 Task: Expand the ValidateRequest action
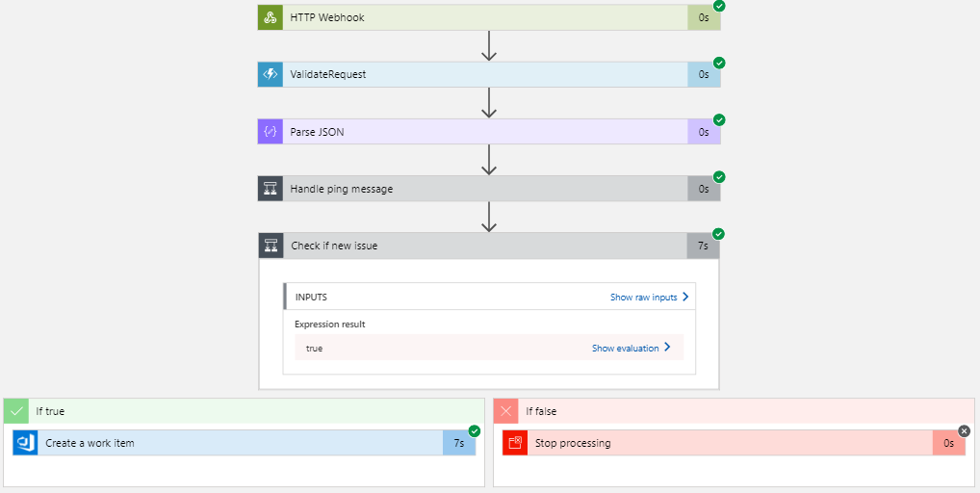481,74
